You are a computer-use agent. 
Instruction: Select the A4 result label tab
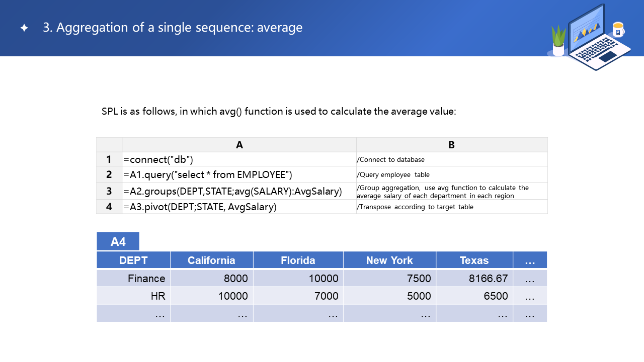pos(118,242)
